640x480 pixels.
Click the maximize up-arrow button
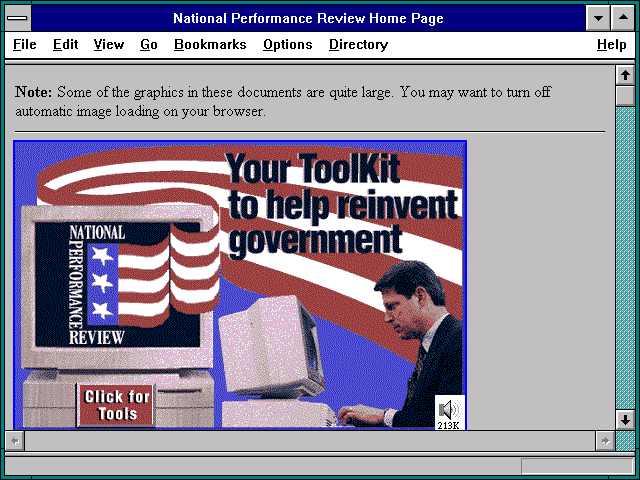coord(623,18)
